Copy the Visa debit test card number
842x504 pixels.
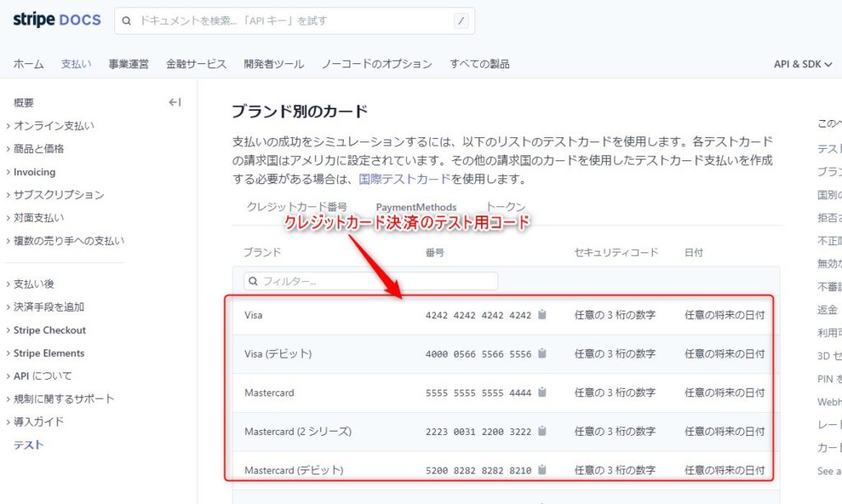click(543, 354)
